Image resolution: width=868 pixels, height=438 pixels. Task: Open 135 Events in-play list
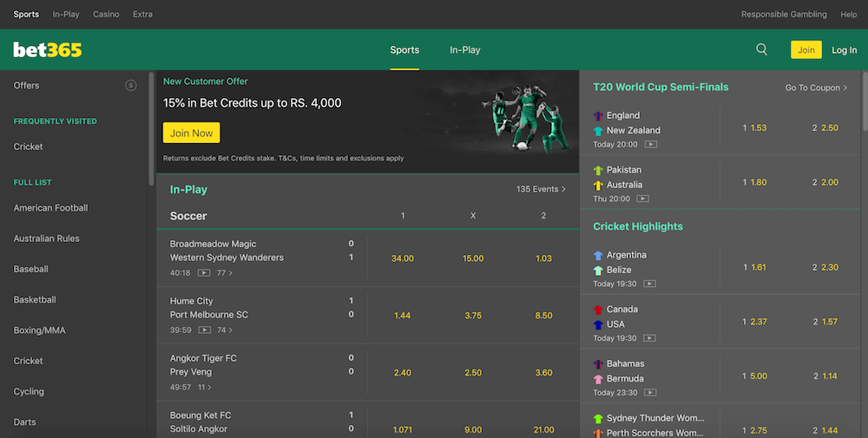tap(541, 189)
